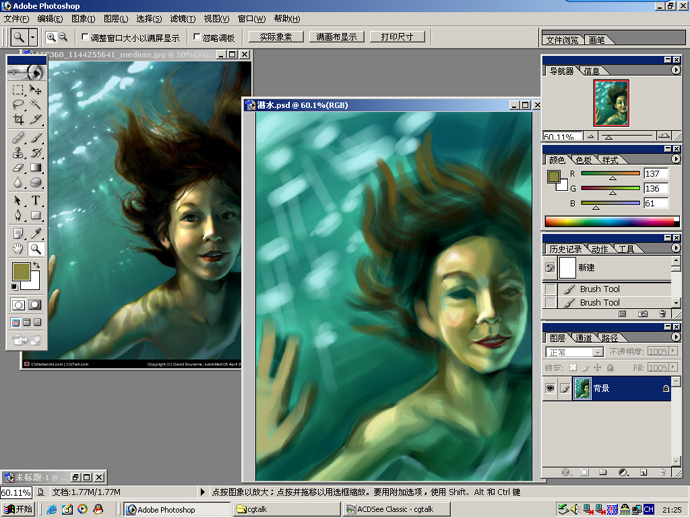
Task: Click the 打印尺寸 button
Action: (397, 37)
